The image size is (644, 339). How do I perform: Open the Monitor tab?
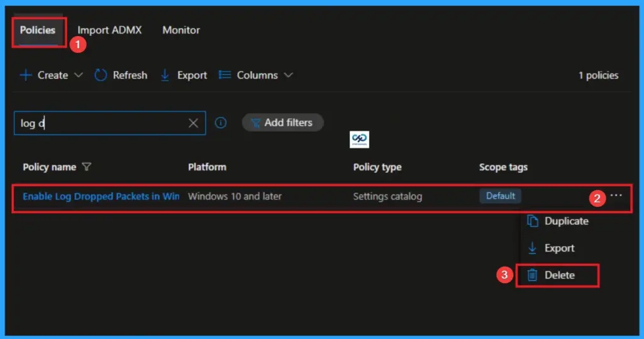[x=181, y=30]
